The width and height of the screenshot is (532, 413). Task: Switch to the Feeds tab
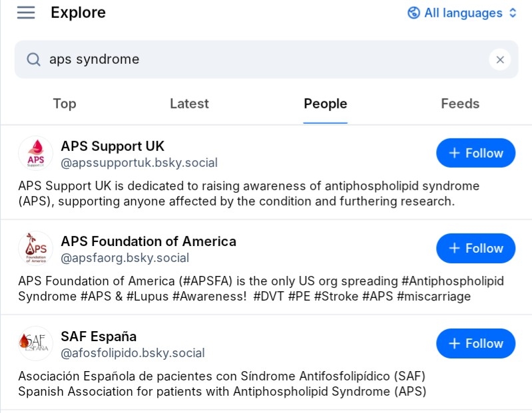click(460, 104)
